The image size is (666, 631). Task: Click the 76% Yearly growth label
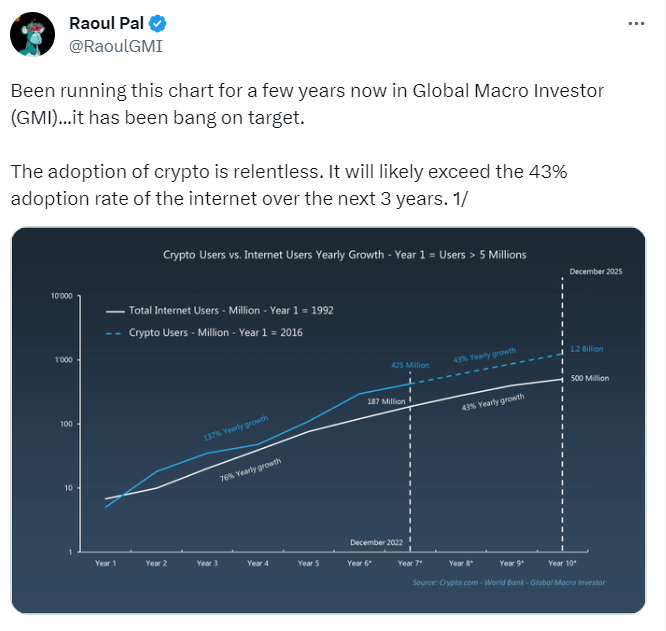point(251,470)
